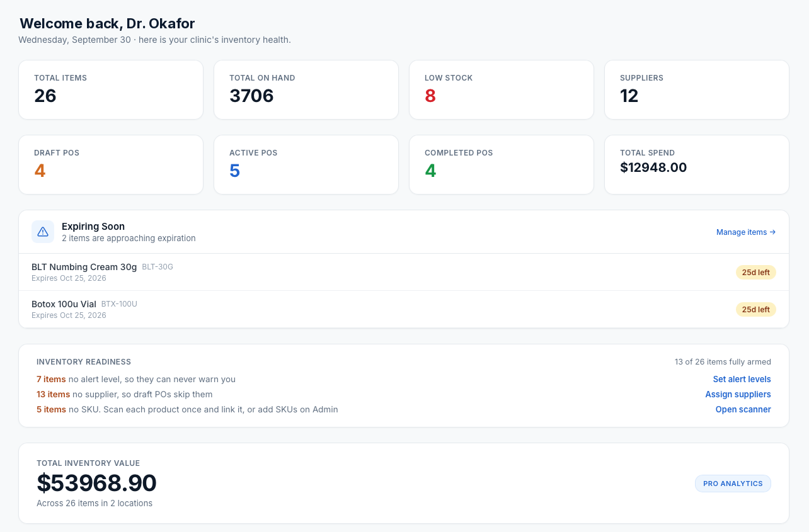Select the Botox 100u Vial row title

(x=64, y=304)
